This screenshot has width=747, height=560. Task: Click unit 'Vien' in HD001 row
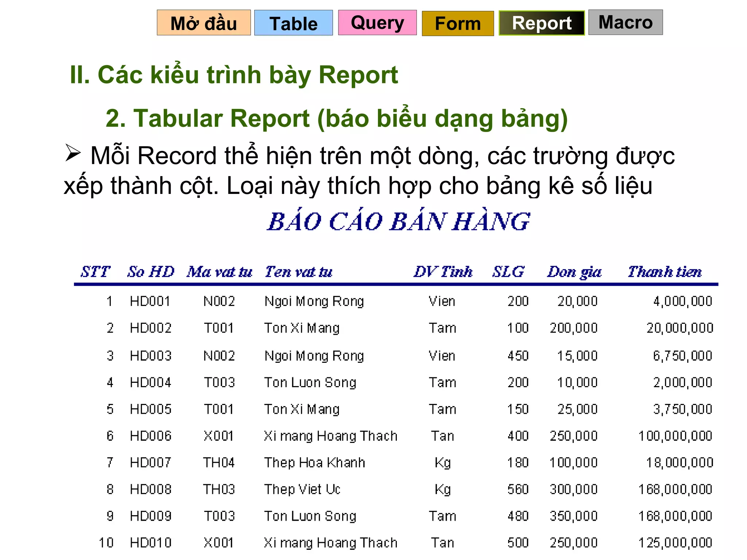pos(442,301)
